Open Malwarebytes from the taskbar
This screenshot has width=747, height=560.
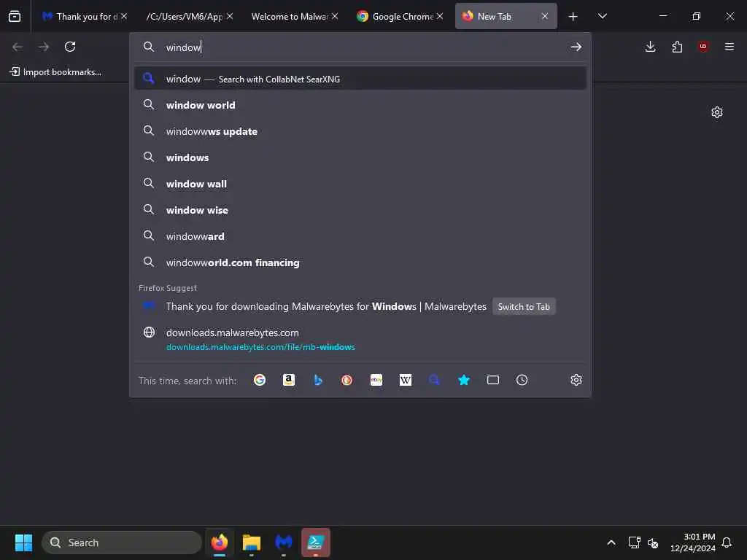tap(284, 542)
